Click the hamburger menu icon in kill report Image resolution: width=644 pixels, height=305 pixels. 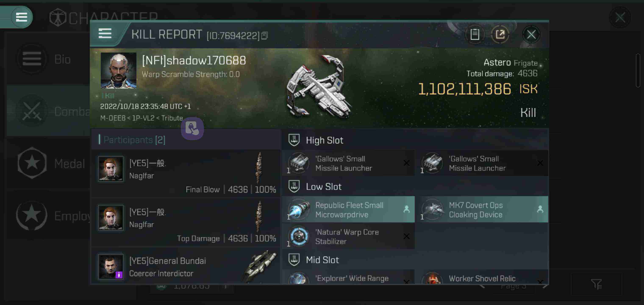pyautogui.click(x=106, y=34)
